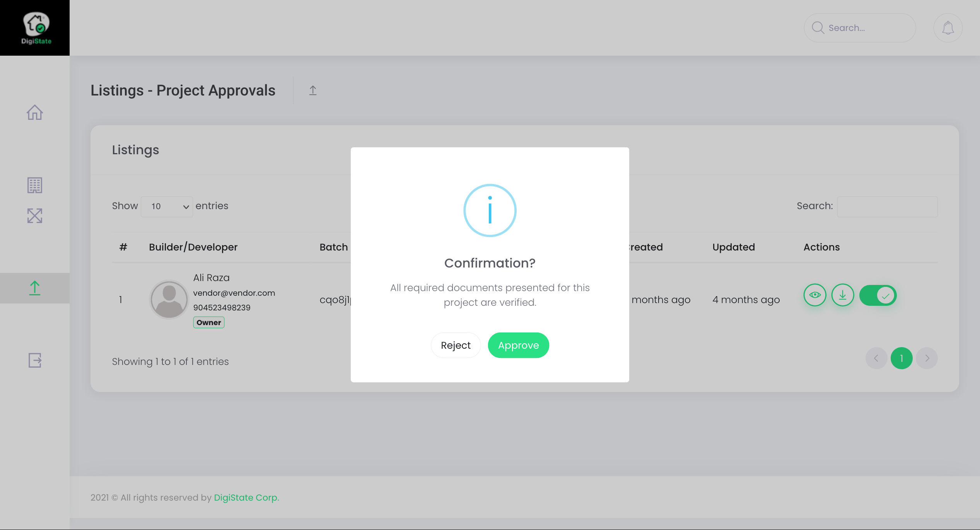Open the Home sidebar icon
The height and width of the screenshot is (530, 980).
pyautogui.click(x=35, y=112)
